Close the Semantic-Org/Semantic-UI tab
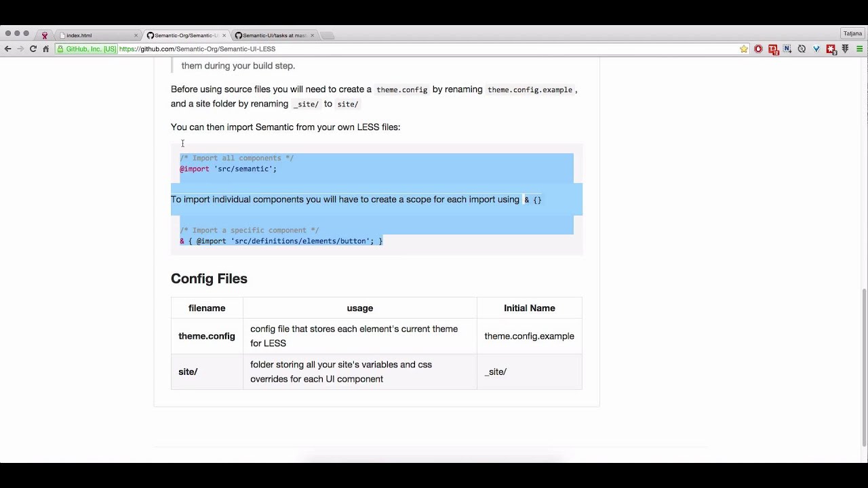Viewport: 868px width, 488px height. (x=224, y=35)
